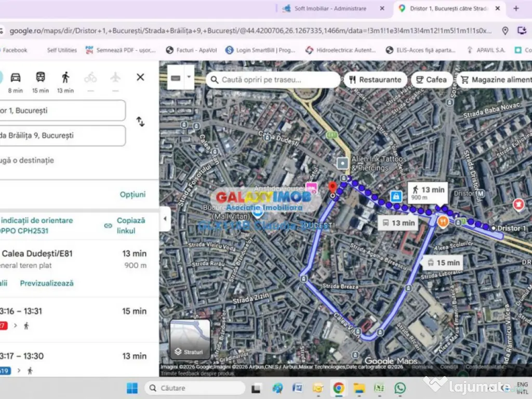
Task: Open WhatsApp from the taskbar
Action: [x=400, y=388]
